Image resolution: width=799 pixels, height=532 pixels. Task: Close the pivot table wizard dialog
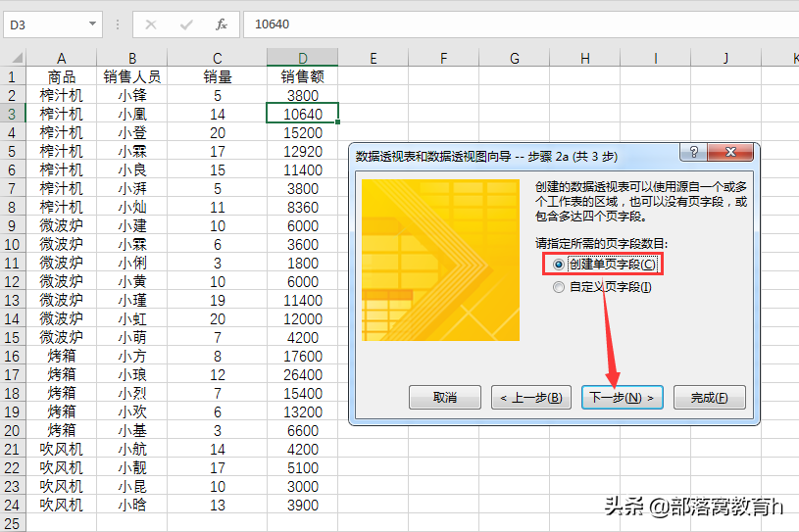730,152
